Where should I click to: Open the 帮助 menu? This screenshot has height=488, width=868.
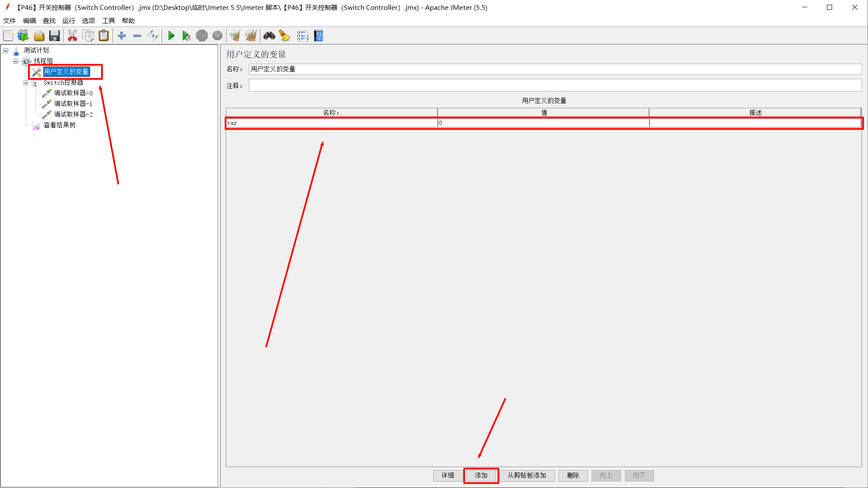[128, 21]
